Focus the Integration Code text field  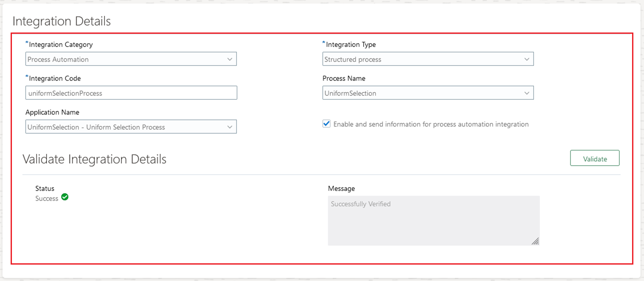(131, 93)
